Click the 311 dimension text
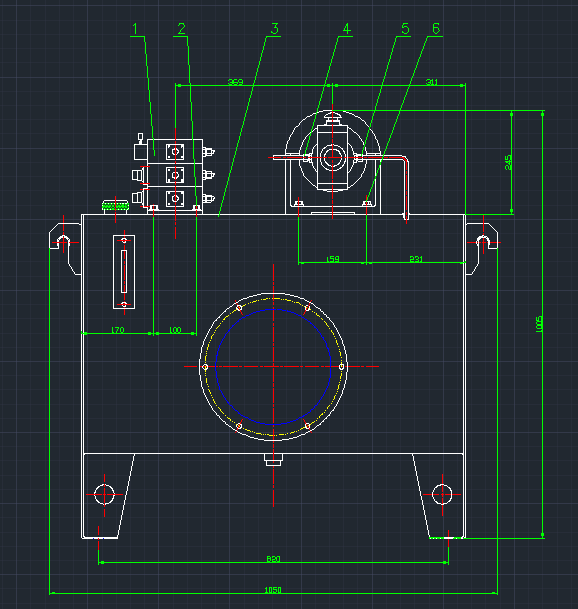This screenshot has width=578, height=609. pyautogui.click(x=432, y=82)
